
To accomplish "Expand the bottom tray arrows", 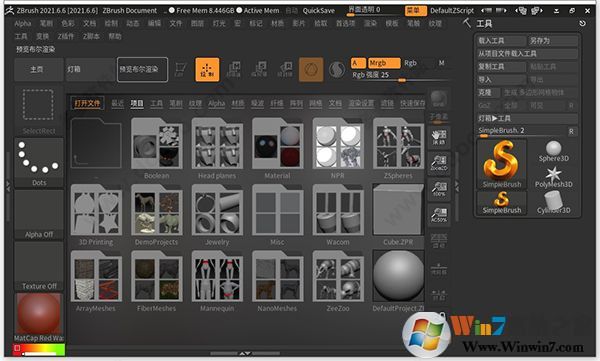I will pos(245,353).
